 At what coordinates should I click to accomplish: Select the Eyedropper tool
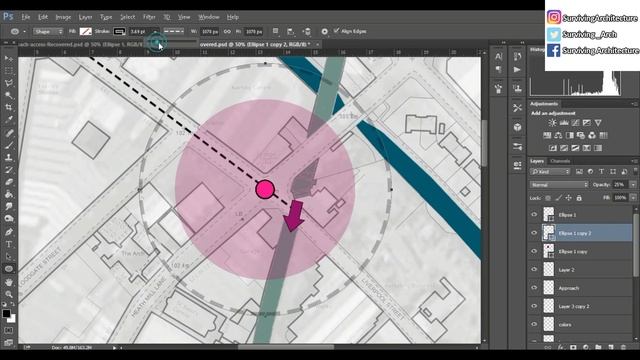9,120
